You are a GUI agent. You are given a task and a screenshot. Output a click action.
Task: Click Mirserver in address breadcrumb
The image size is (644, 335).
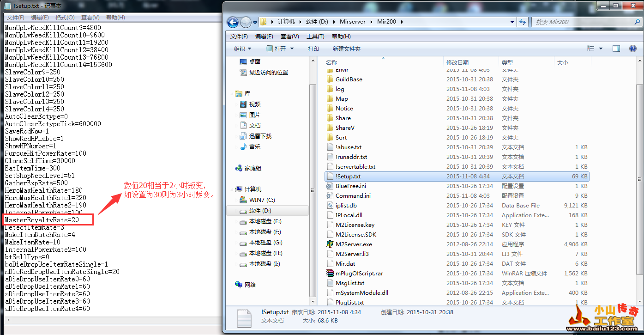tap(353, 22)
